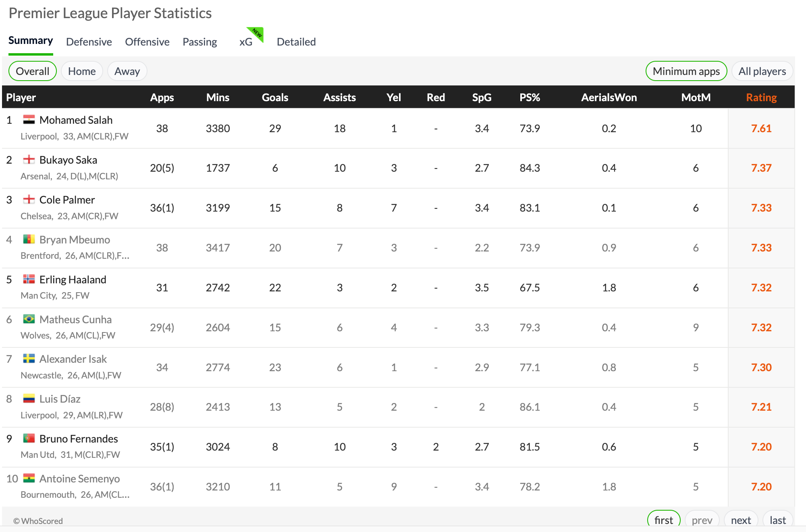Switch to the xG tab
Viewport: 806px width, 532px height.
(246, 42)
